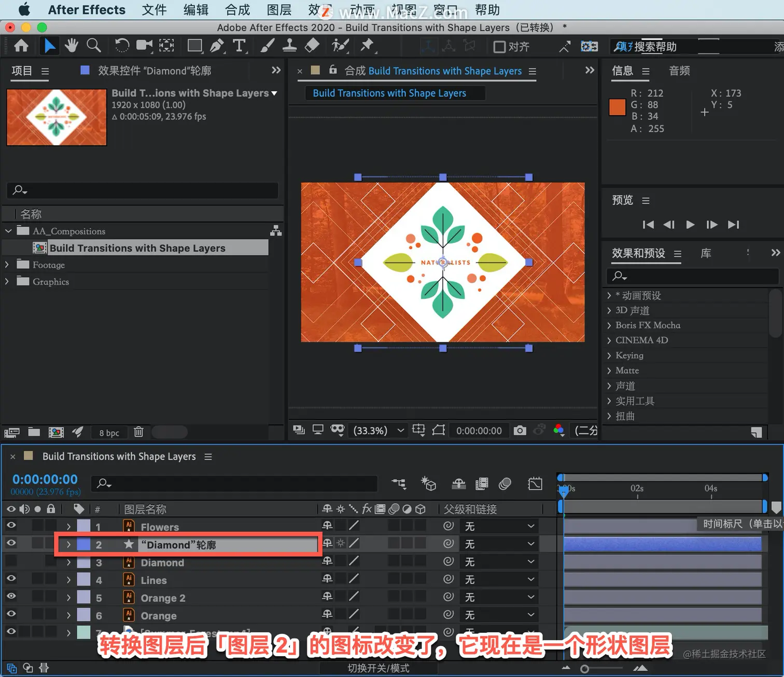Select the Brush tool
The height and width of the screenshot is (677, 784).
pyautogui.click(x=267, y=46)
